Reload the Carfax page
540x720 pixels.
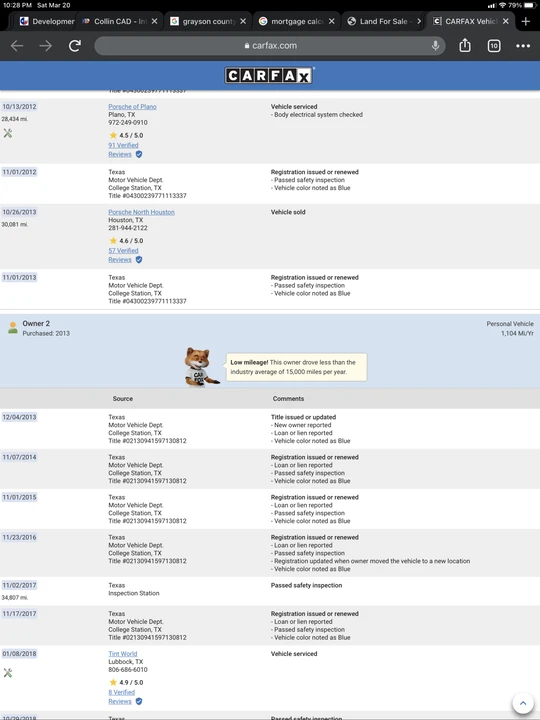click(x=75, y=45)
